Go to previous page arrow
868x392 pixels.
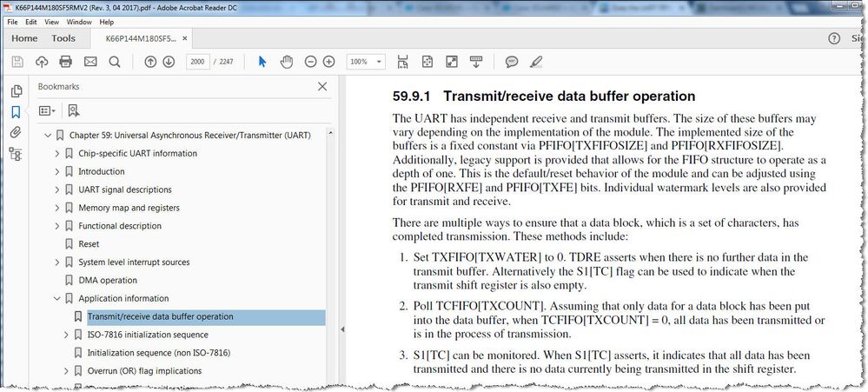point(150,62)
